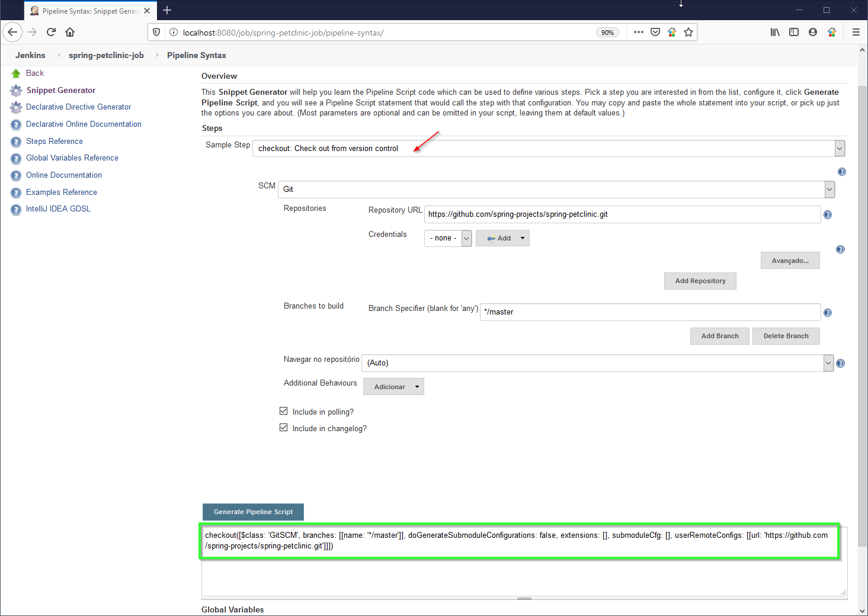Image resolution: width=868 pixels, height=616 pixels.
Task: Click help icon next to Navegar no repositório
Action: [840, 363]
